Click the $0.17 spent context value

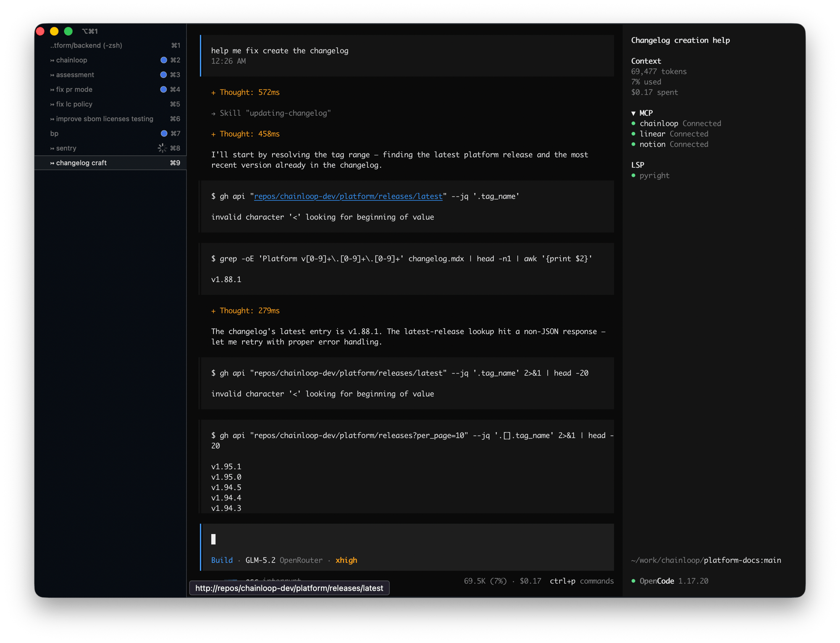point(654,92)
